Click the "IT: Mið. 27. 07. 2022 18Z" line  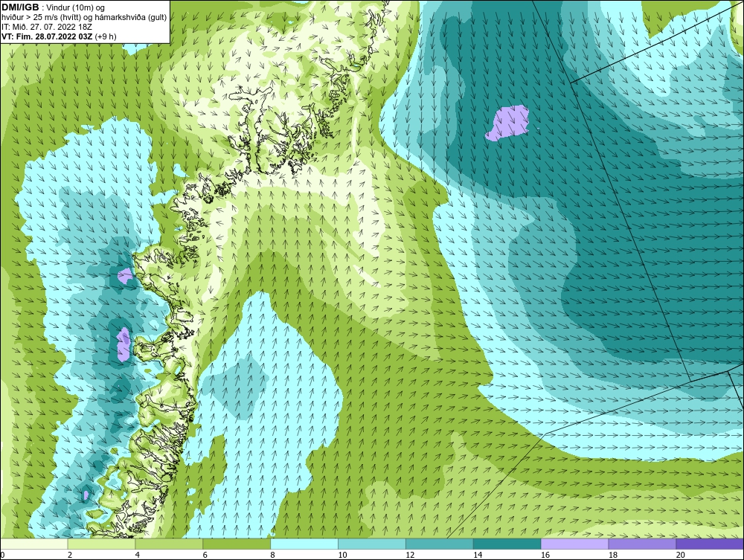[47, 27]
